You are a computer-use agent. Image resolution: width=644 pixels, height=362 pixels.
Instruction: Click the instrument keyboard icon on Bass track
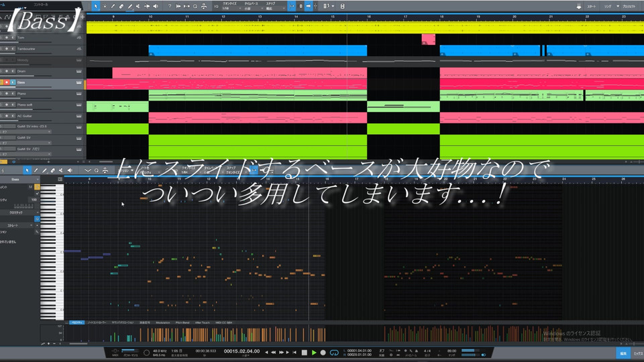coord(79,82)
